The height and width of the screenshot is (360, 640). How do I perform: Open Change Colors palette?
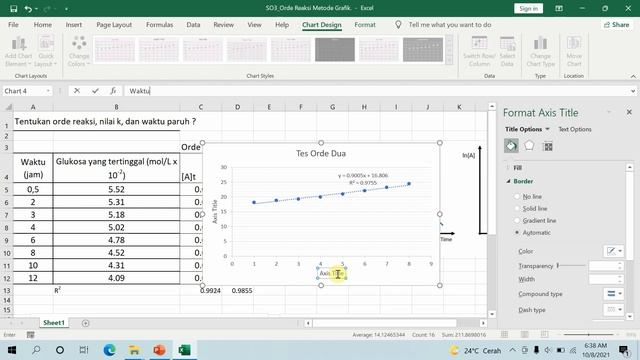pos(79,52)
